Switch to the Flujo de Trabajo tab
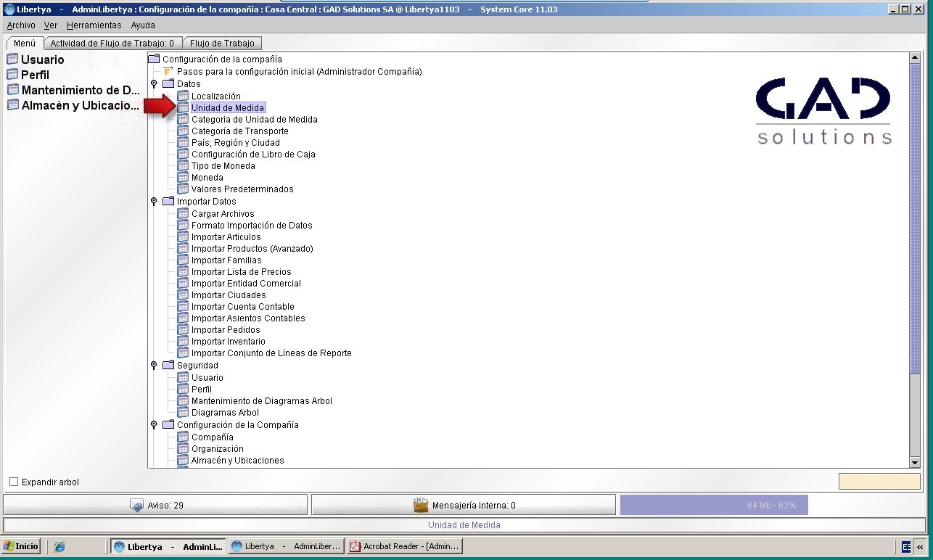 (x=222, y=44)
